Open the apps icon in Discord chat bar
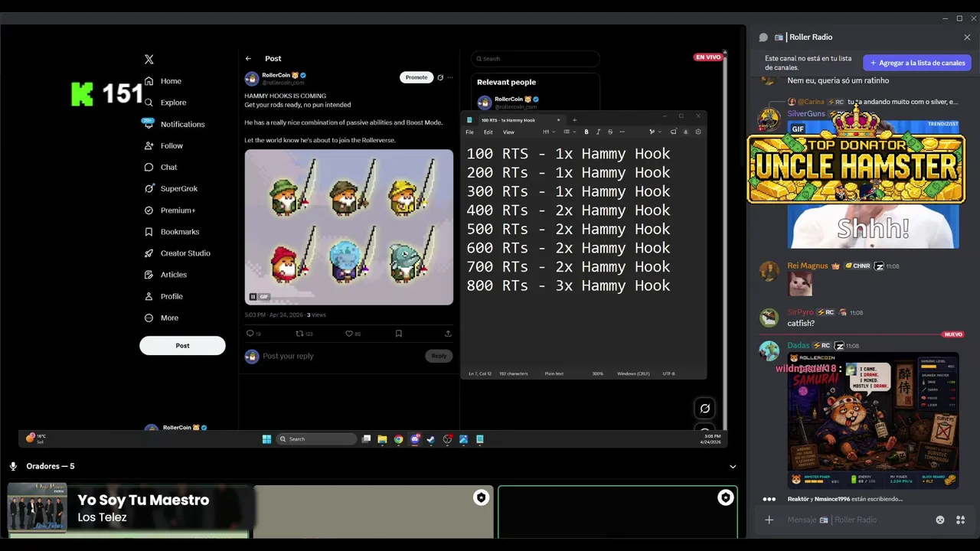Screen dimensions: 980x551 coord(960,520)
